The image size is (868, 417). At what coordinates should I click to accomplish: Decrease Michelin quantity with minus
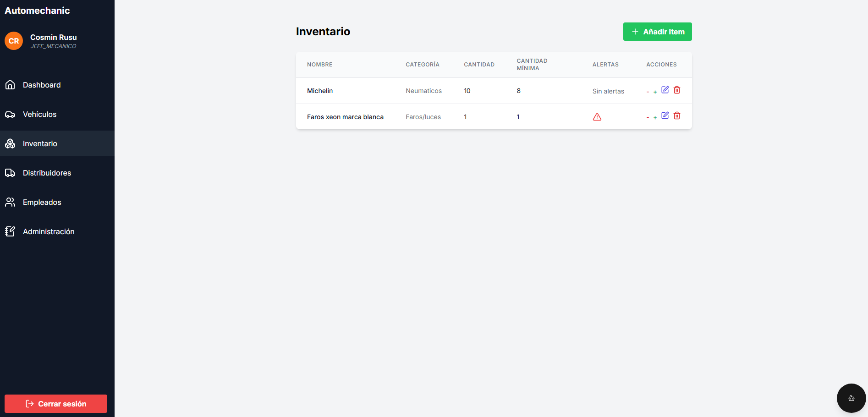click(648, 92)
